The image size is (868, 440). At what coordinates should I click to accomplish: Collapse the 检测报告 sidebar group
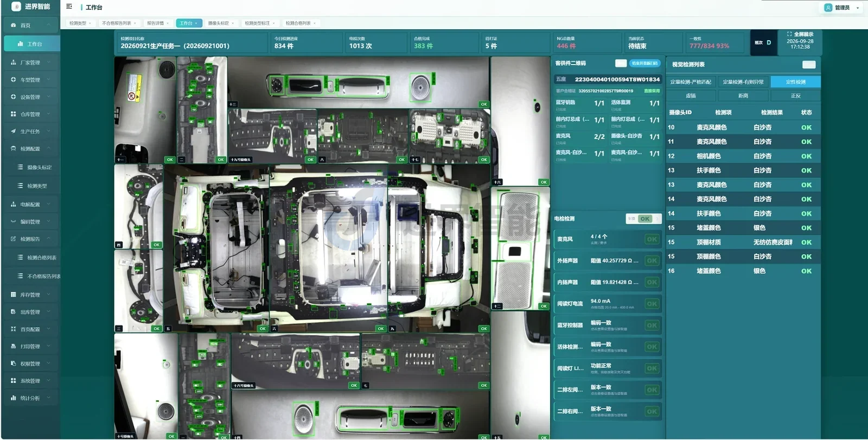click(30, 239)
